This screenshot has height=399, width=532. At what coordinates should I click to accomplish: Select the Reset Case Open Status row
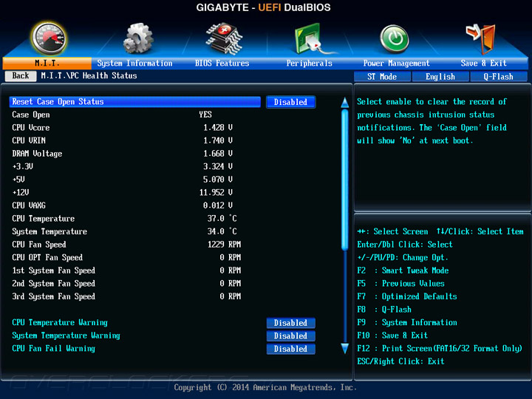coord(135,102)
